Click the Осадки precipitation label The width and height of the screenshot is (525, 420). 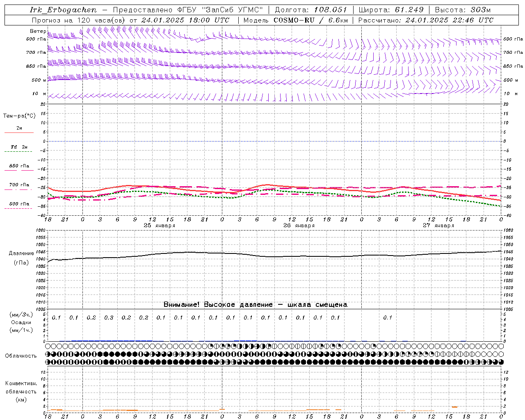pos(21,322)
